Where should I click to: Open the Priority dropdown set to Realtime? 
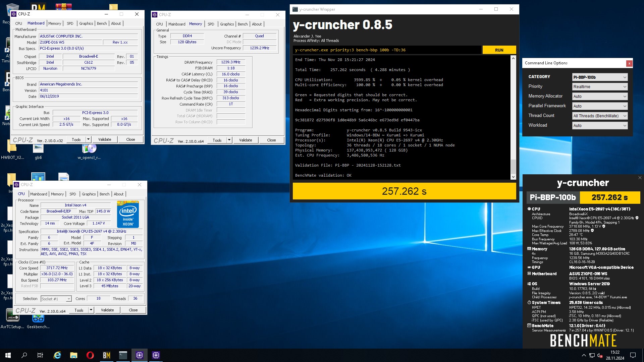tap(600, 87)
